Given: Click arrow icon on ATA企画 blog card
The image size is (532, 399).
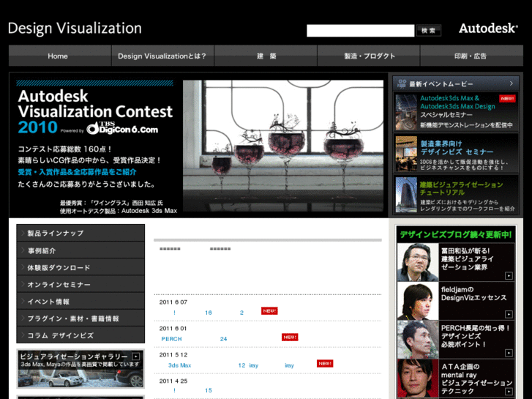Looking at the screenshot, I should click(509, 392).
